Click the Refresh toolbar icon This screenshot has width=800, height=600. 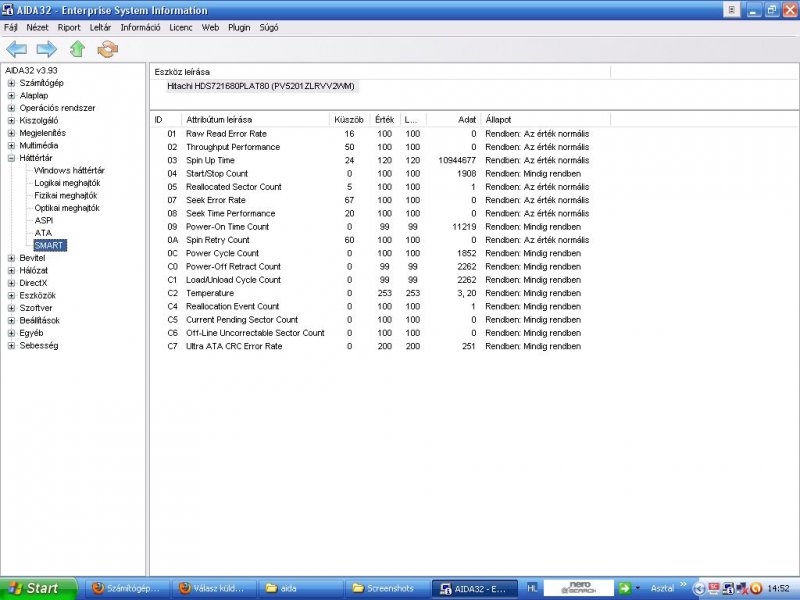coord(108,49)
